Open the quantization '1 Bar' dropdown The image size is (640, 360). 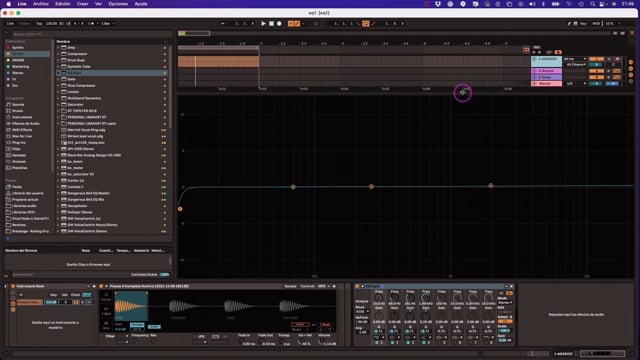[x=108, y=24]
